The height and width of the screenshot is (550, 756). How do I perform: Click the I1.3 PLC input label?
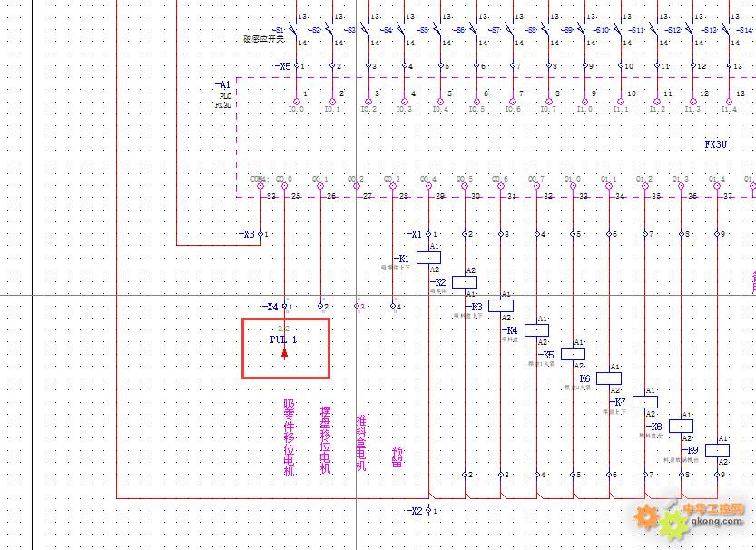point(692,110)
